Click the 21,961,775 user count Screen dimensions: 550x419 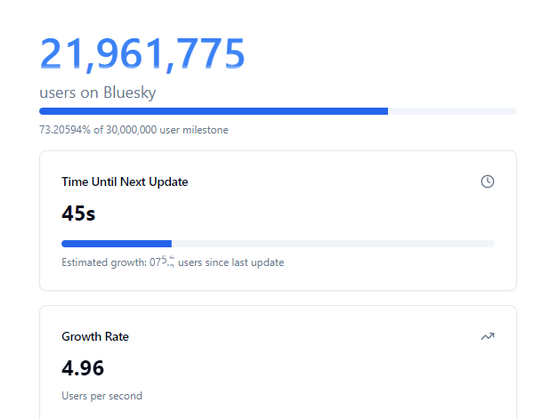(142, 54)
